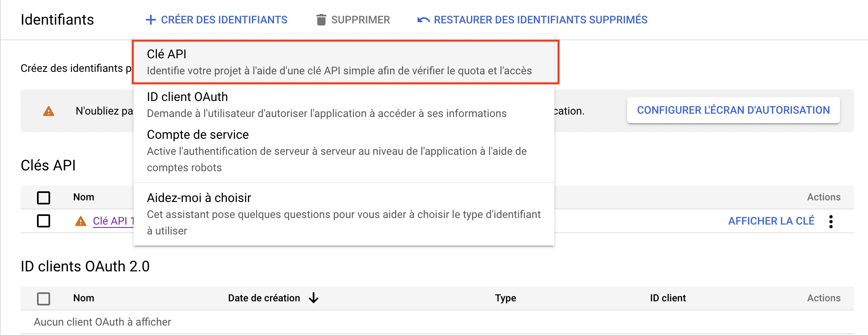Open the three-dot actions menu for Clé API 1
Viewport: 868px width, 335px height.
coord(831,221)
